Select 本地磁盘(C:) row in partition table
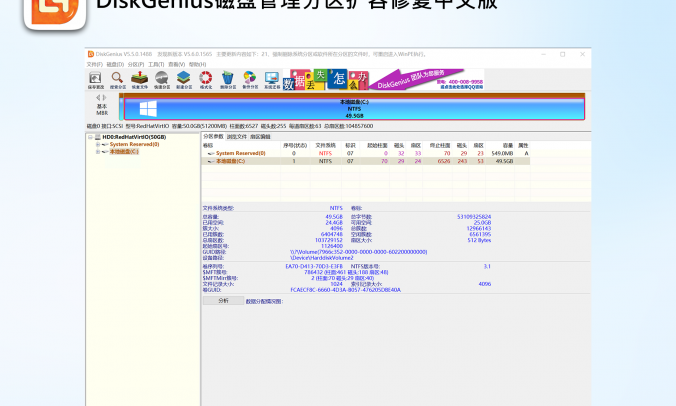This screenshot has height=406, width=676. click(366, 161)
